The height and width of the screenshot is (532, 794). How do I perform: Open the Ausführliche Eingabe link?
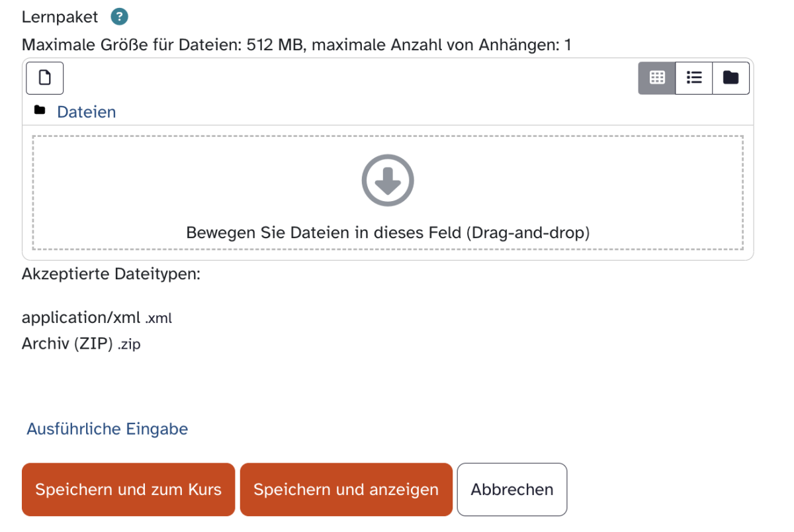tap(107, 429)
